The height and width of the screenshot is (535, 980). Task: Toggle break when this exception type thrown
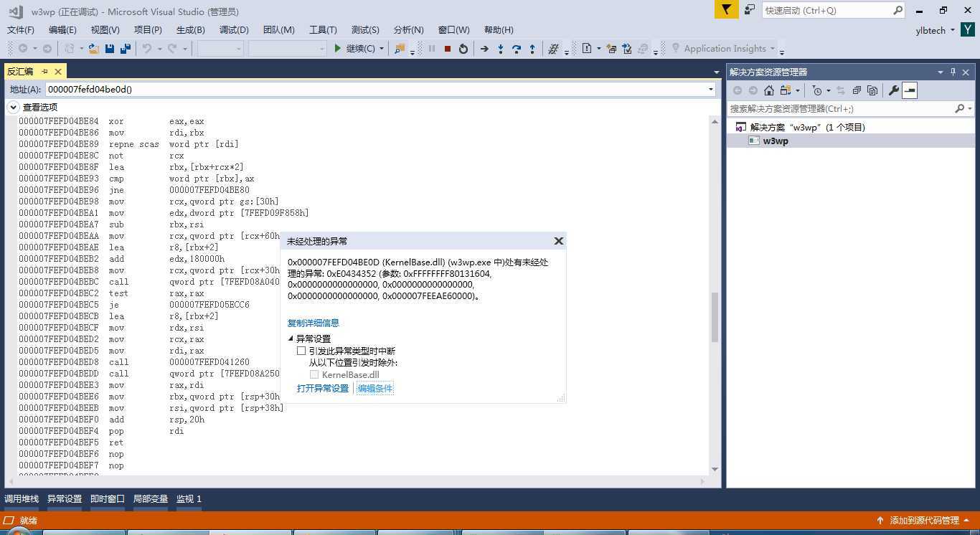point(301,351)
